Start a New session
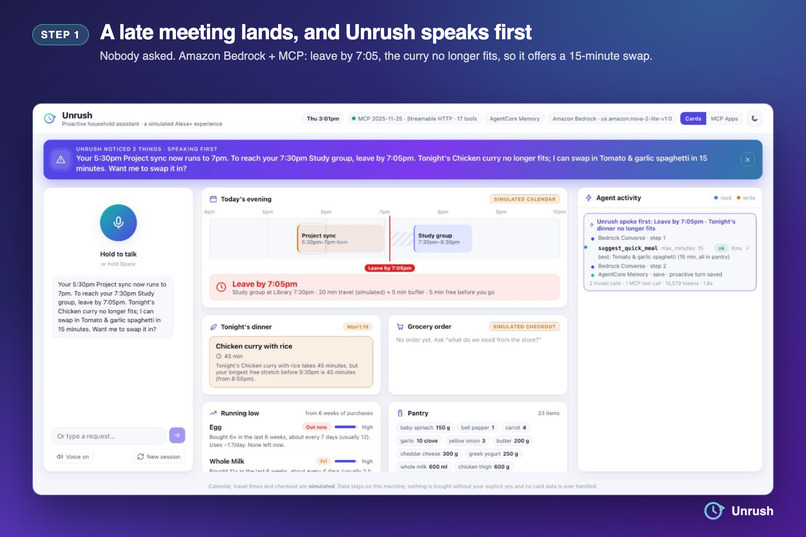 coord(159,456)
